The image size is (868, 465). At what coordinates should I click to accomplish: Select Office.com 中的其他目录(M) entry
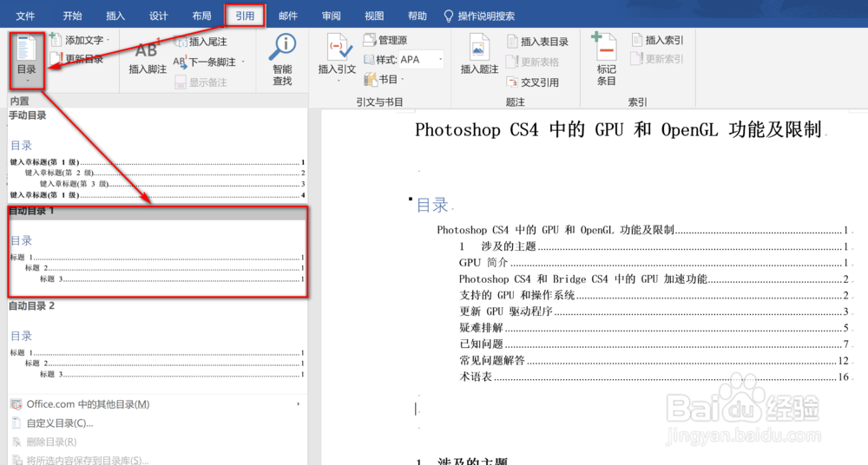(157, 404)
